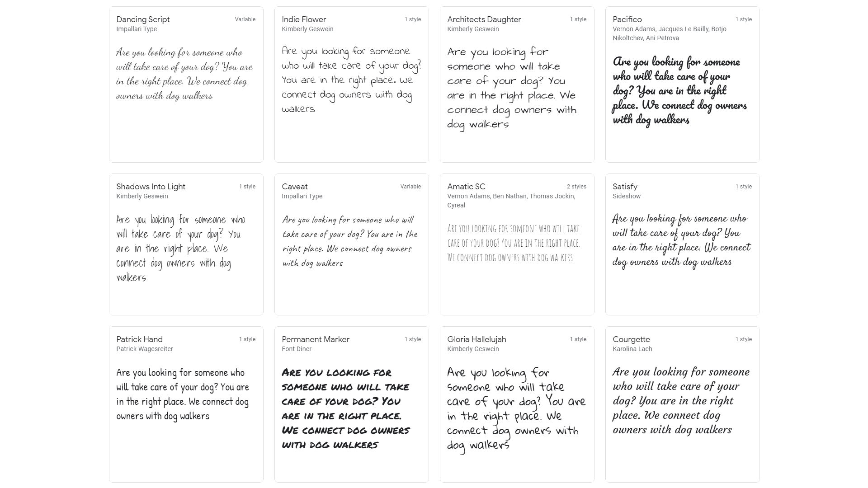Click the 2 styles label on Amatic SC
The image size is (868, 488).
[x=576, y=187]
